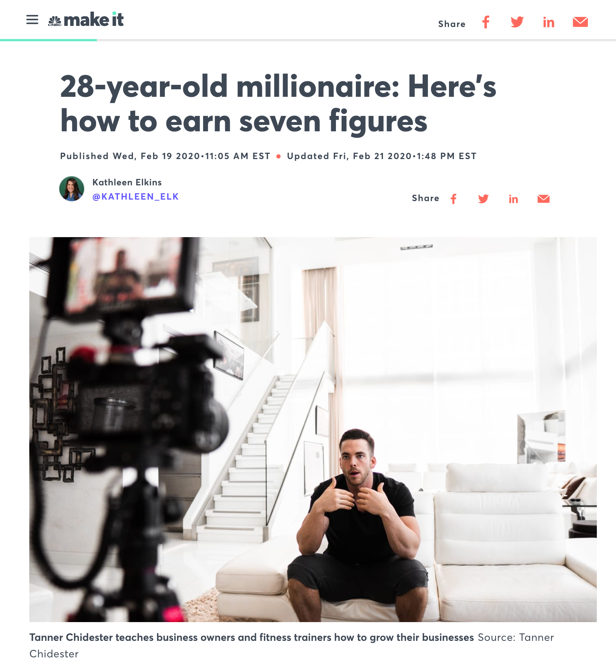Click the Twitter bird icon beside the author byline

(483, 199)
